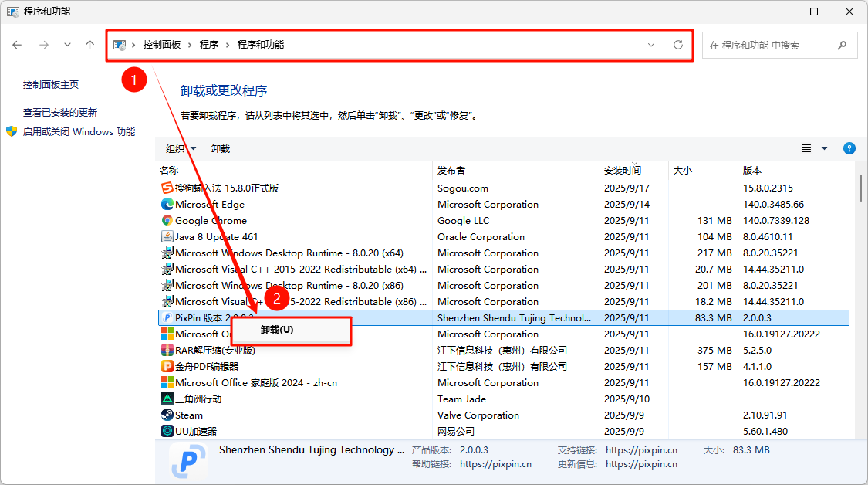Select the 2025/9/17 install date cell
Screen dimensions: 868x485
(626, 188)
